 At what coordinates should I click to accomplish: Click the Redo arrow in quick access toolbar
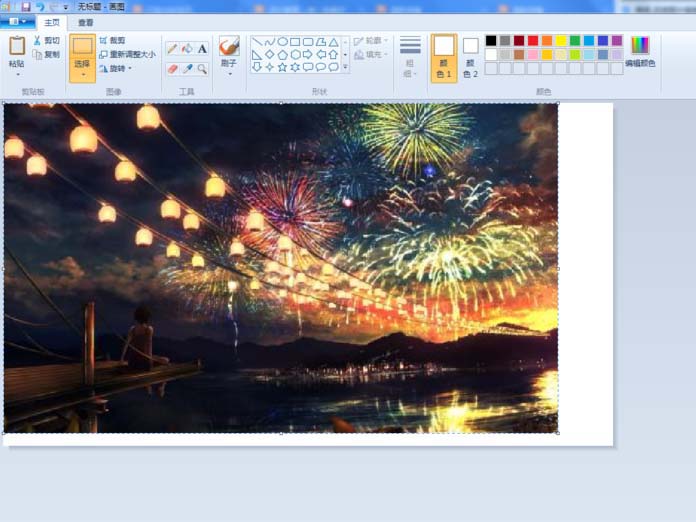[x=53, y=6]
